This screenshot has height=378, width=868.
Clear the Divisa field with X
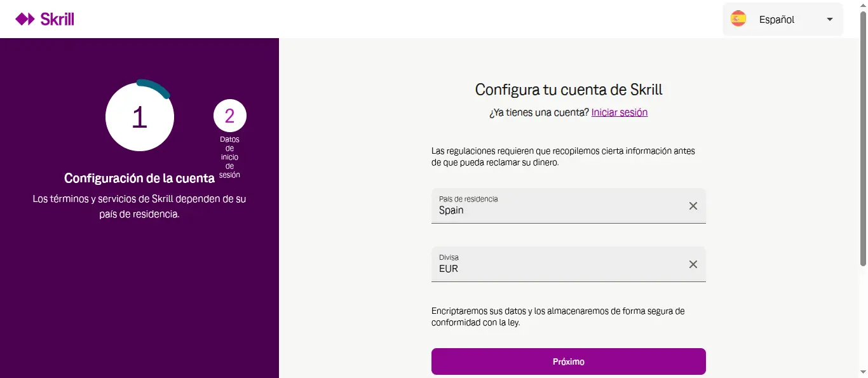(x=693, y=264)
